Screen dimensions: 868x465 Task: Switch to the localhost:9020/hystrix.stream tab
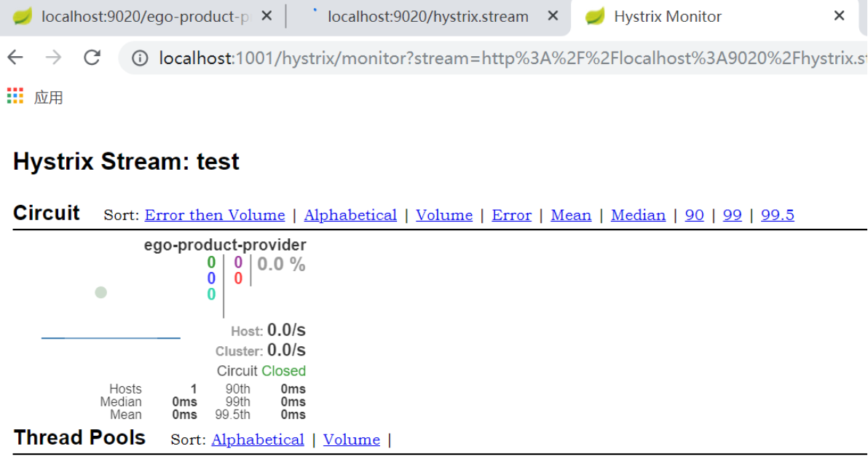tap(428, 17)
